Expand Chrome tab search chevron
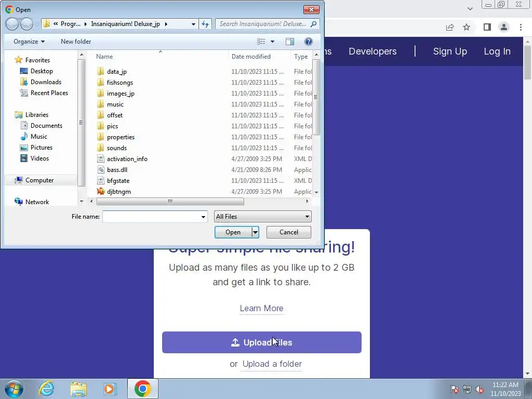This screenshot has width=532, height=399. click(470, 9)
